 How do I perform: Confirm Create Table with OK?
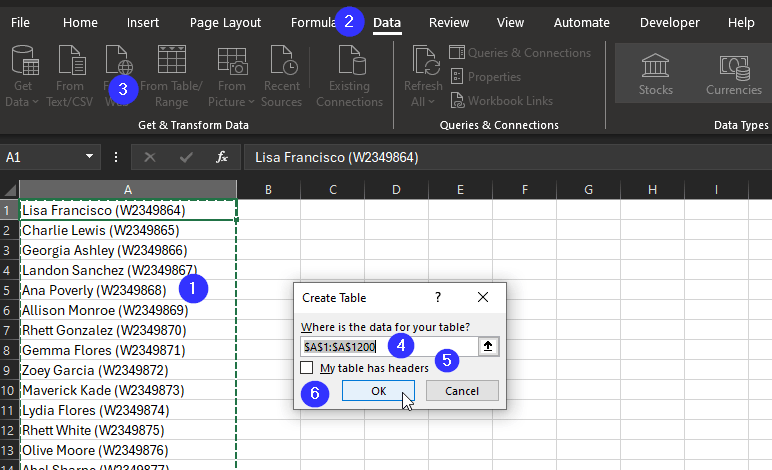point(378,391)
